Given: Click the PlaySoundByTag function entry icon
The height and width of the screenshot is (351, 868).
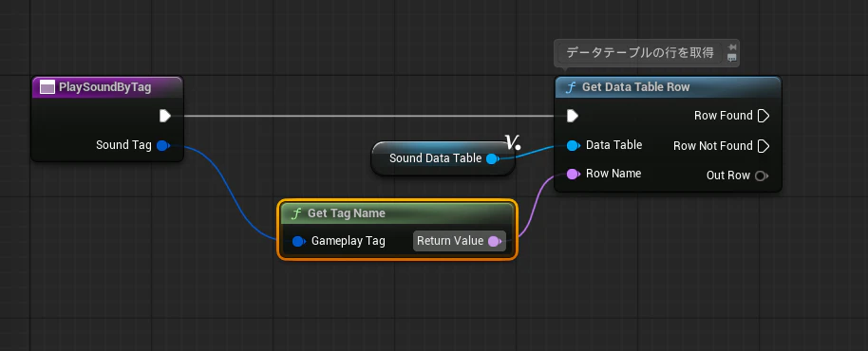Looking at the screenshot, I should [x=47, y=87].
